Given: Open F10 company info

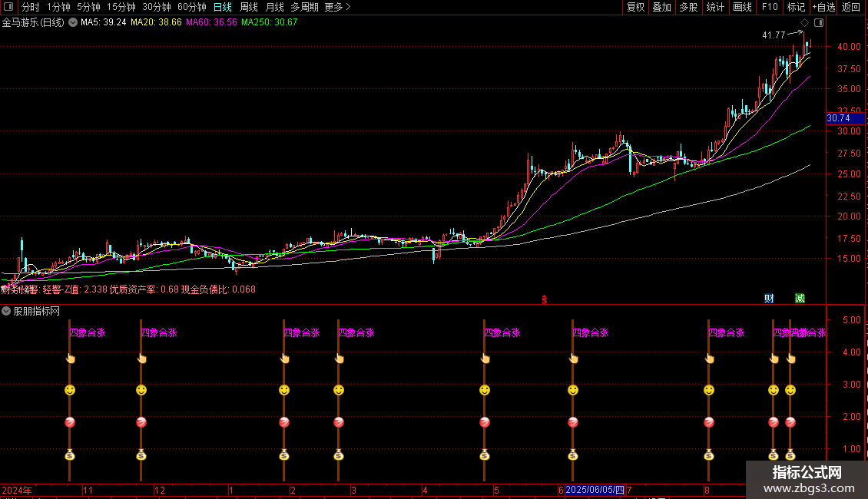Looking at the screenshot, I should coord(770,7).
